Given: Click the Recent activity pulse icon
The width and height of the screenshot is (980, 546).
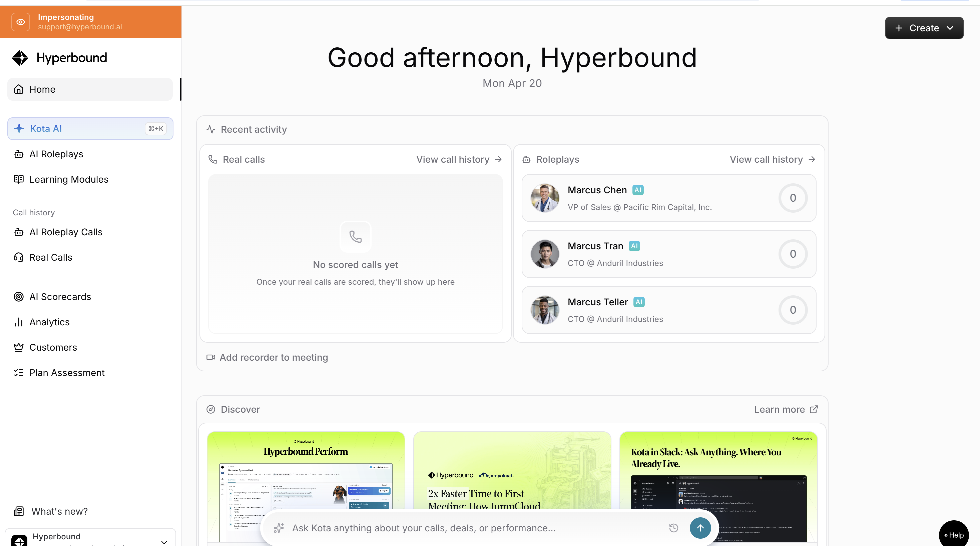Looking at the screenshot, I should [211, 129].
